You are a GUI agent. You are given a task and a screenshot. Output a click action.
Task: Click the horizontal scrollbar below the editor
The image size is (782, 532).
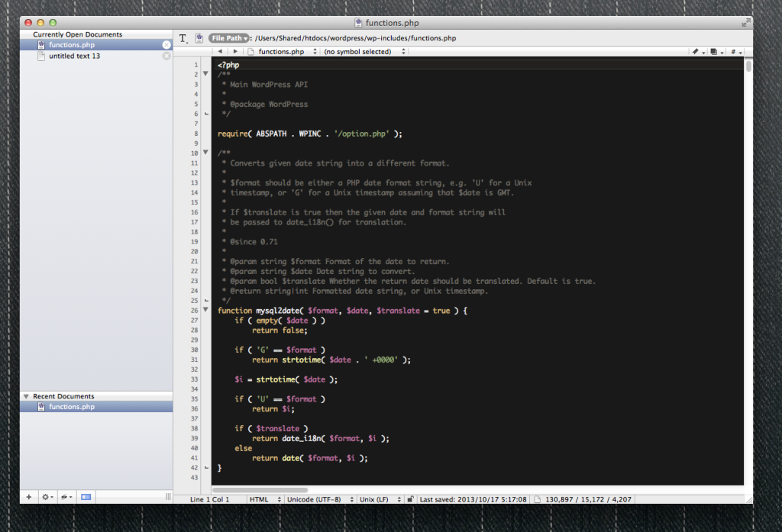[x=260, y=490]
